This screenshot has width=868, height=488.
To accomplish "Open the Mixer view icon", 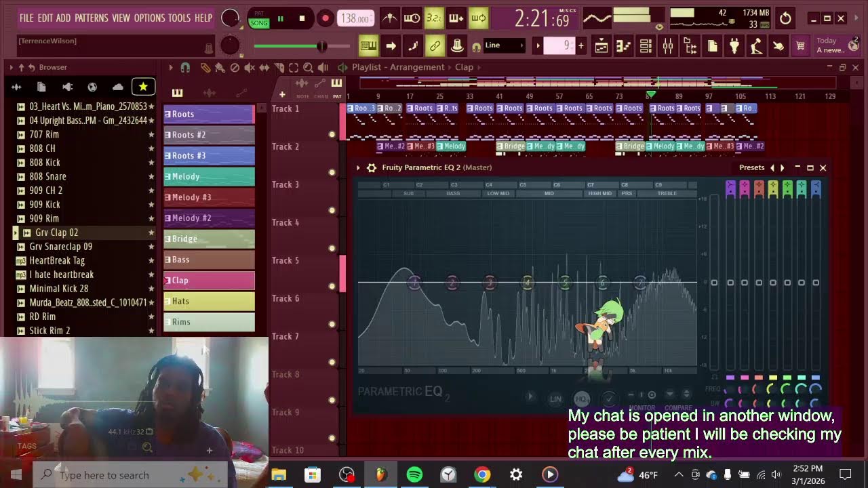I will click(668, 46).
